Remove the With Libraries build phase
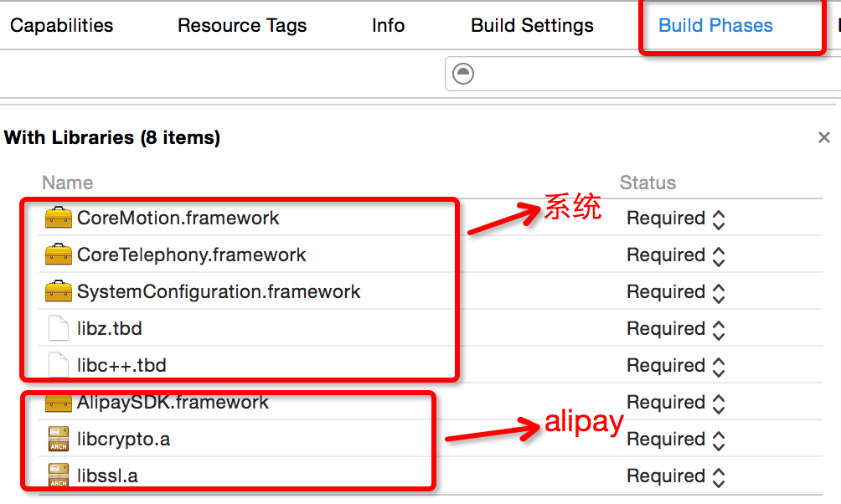This screenshot has height=504, width=841. tap(824, 138)
